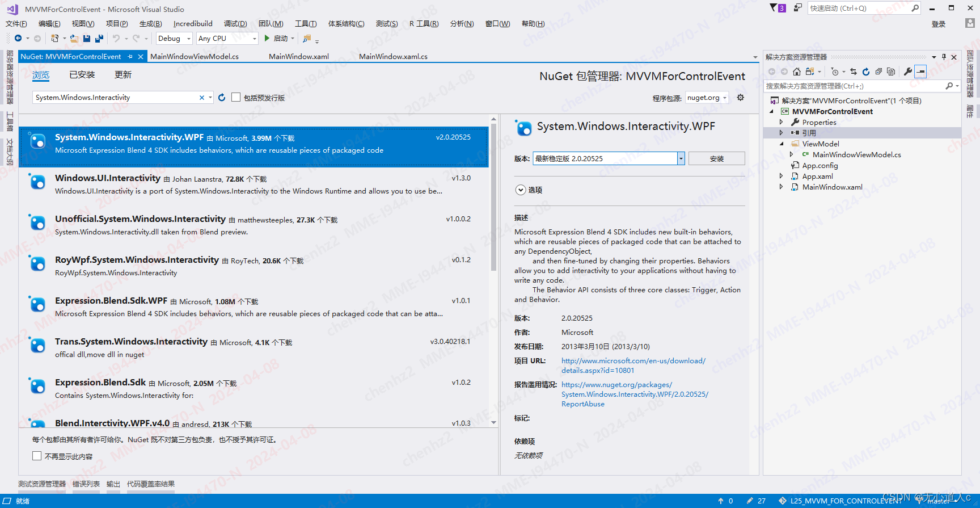
Task: Click the package list vertical scrollbar thumb
Action: 493,197
